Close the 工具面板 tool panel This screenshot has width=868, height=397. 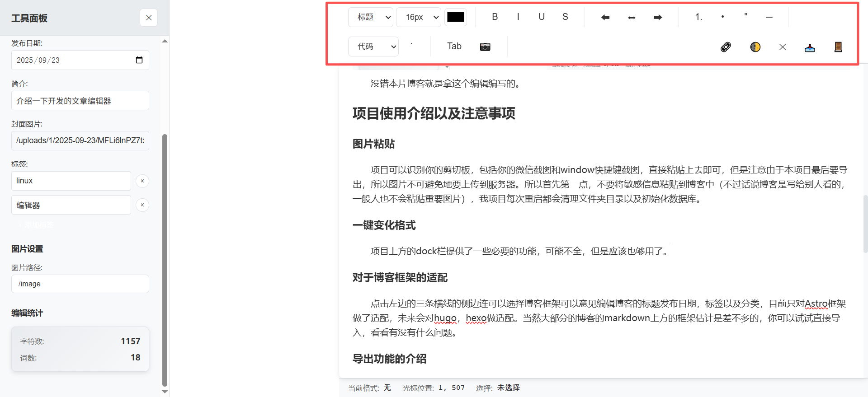point(149,18)
